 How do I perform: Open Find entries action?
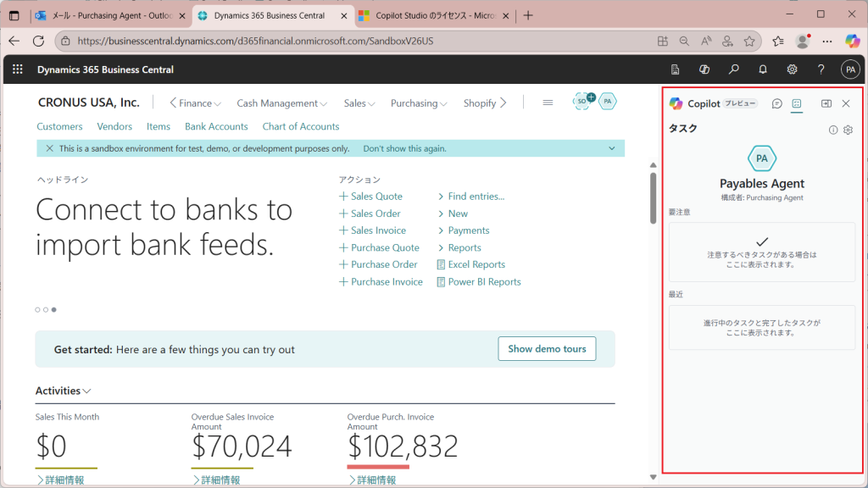(x=471, y=197)
